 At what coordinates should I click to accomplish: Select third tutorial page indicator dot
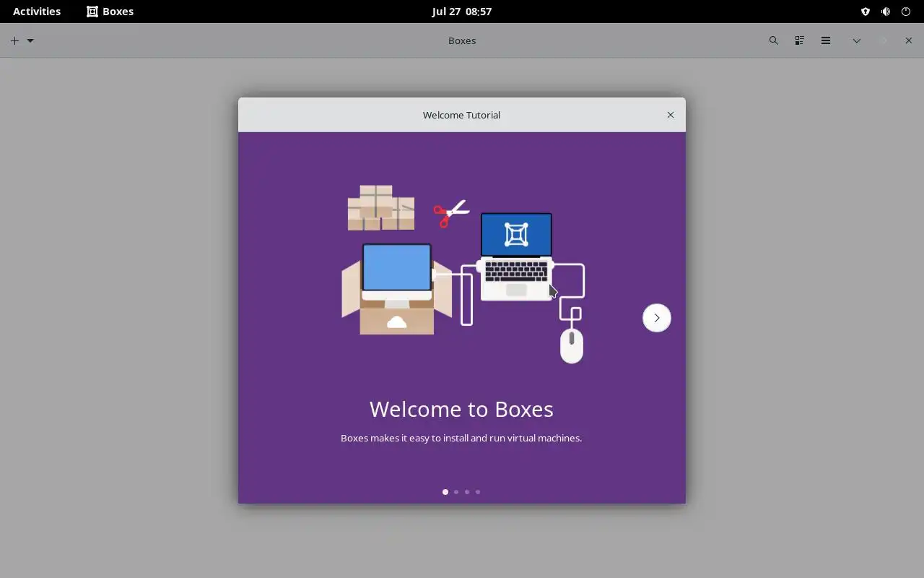(x=467, y=492)
